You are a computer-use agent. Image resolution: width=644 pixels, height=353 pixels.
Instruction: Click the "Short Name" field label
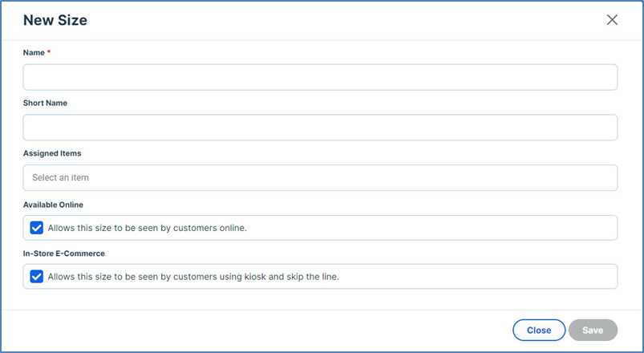click(45, 103)
